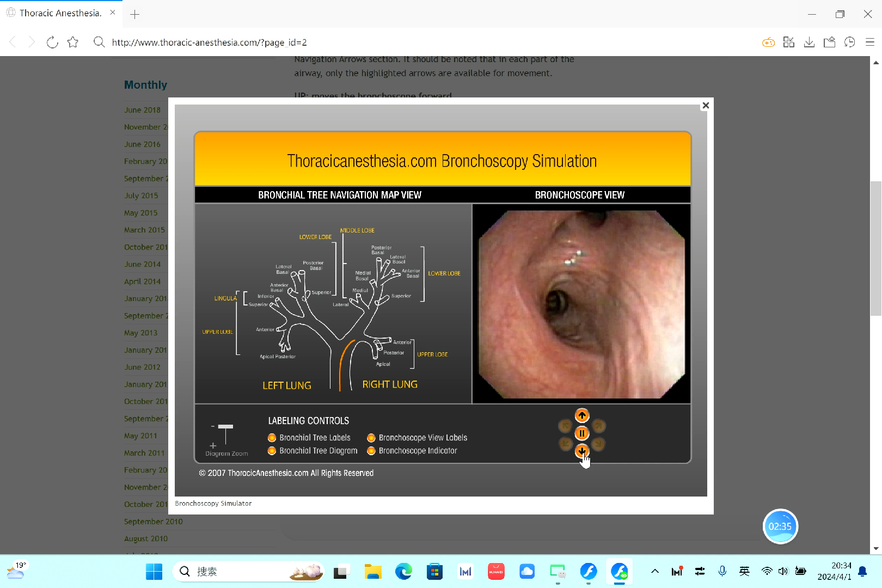This screenshot has width=882, height=588.
Task: Open the April 2014 archive link
Action: (142, 281)
